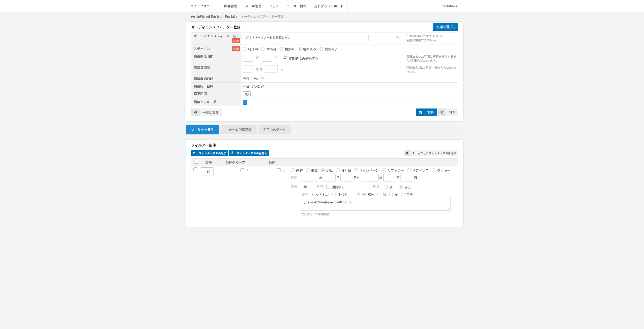
Task: Select the 以上 radio
Action: click(x=401, y=187)
